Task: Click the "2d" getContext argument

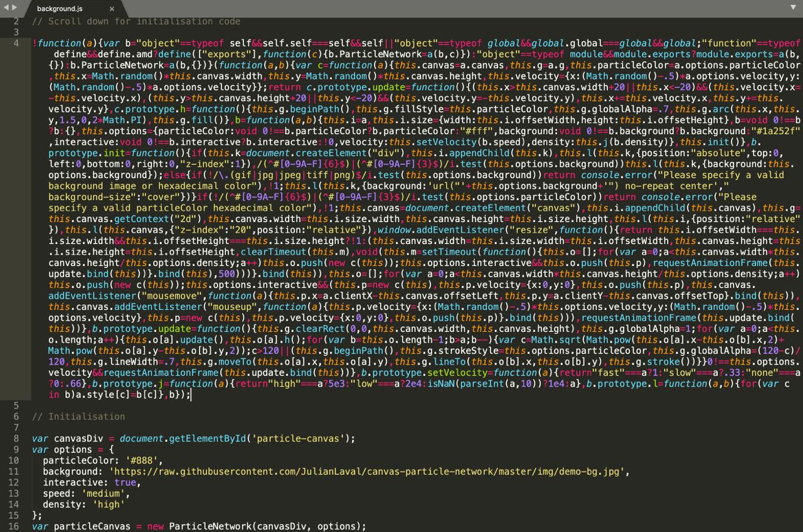Action: tap(186, 219)
